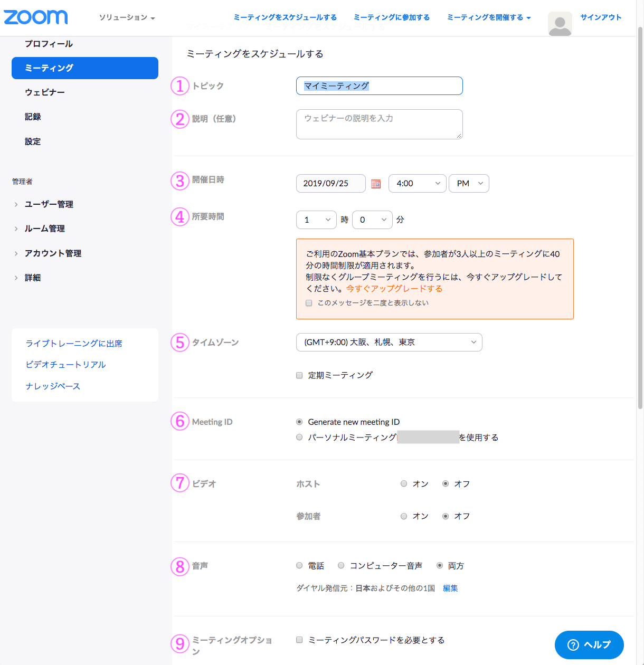This screenshot has height=665, width=644.
Task: Open ビデオチュートリアル link
Action: (x=66, y=365)
